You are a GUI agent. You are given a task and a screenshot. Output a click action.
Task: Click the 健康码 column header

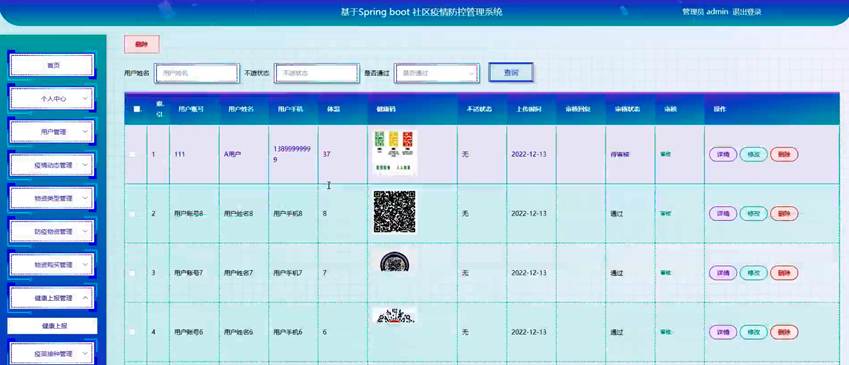click(385, 109)
